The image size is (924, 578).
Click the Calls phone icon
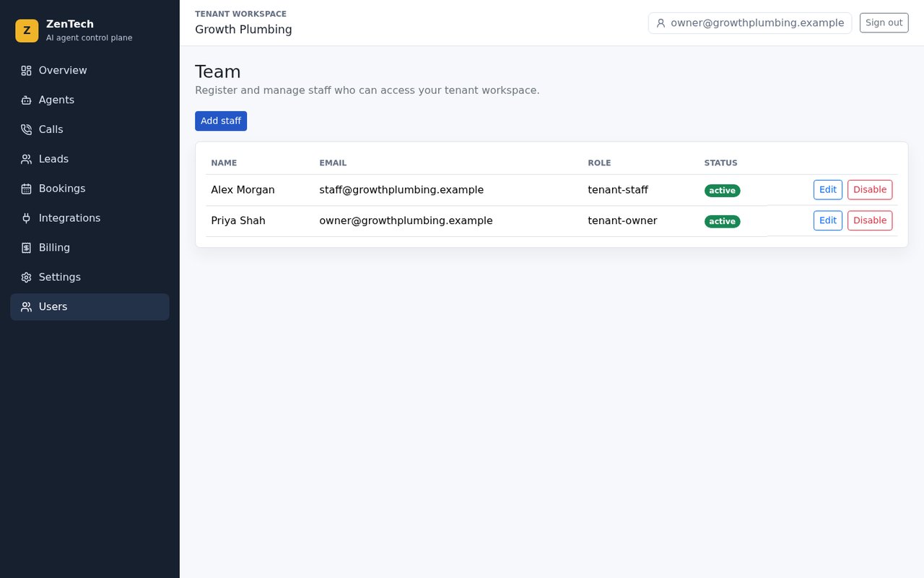pyautogui.click(x=26, y=130)
